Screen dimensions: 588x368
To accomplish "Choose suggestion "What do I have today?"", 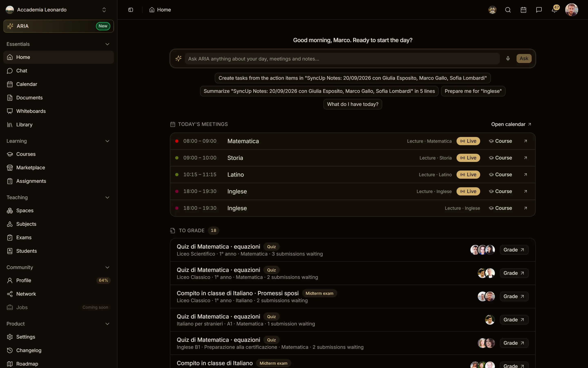I will (353, 104).
